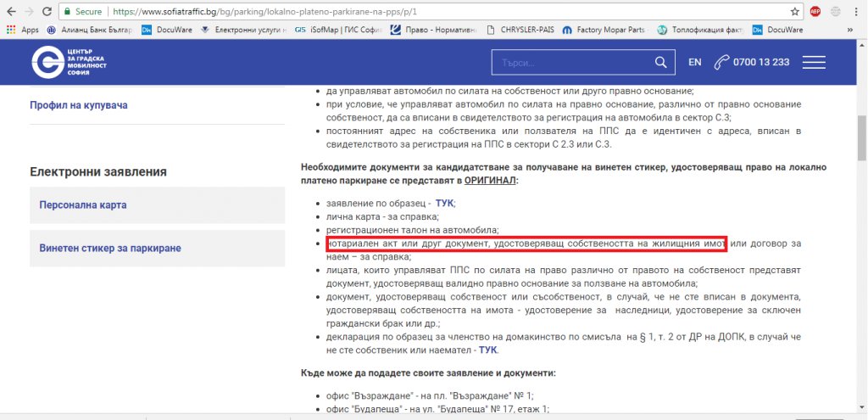The image size is (868, 420).
Task: Click 'лична карта - за справка' item
Action: (x=382, y=216)
